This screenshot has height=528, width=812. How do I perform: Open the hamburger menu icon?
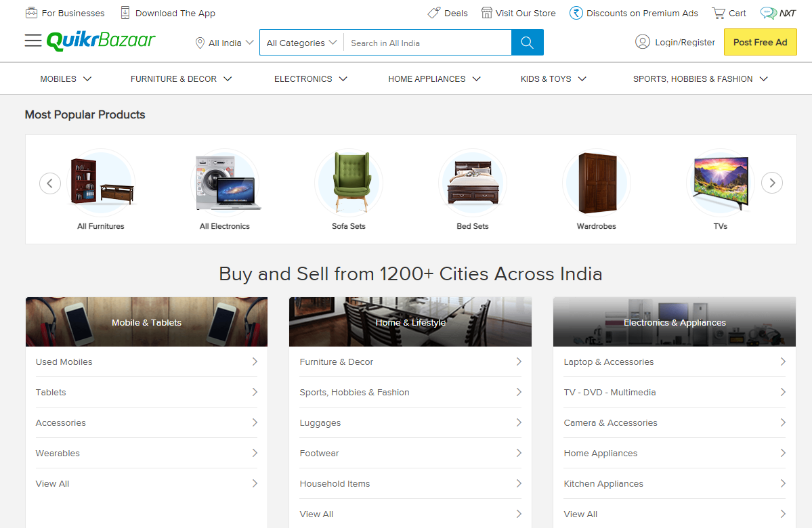(x=33, y=41)
